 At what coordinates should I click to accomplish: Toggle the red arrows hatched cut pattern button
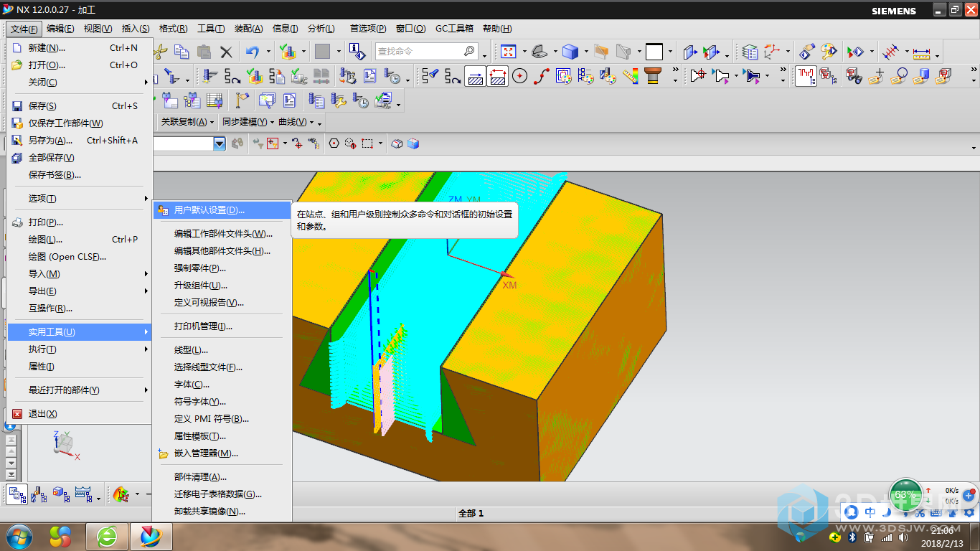(x=497, y=75)
